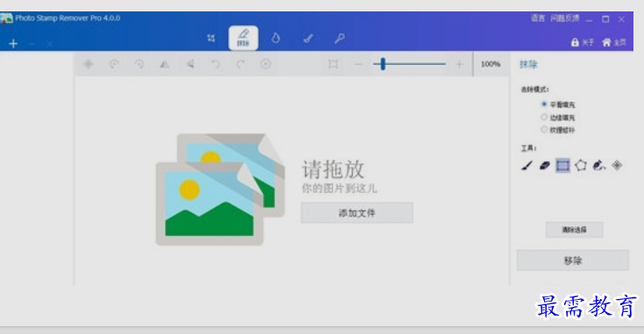Open the crop mode icon in the top bar
The image size is (644, 334).
click(x=211, y=39)
